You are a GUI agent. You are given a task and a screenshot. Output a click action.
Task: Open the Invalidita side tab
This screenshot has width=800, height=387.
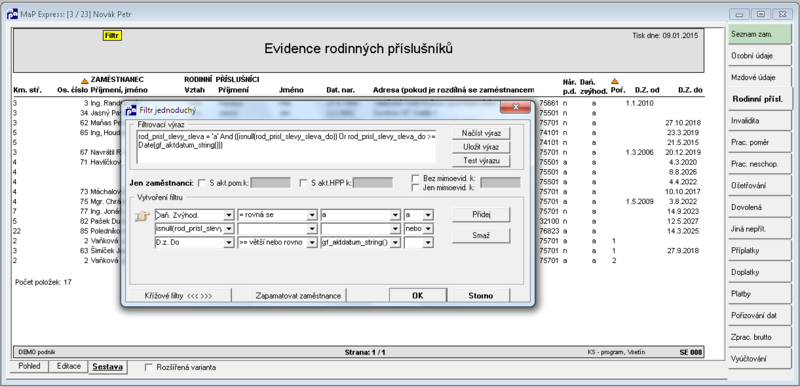coord(759,121)
